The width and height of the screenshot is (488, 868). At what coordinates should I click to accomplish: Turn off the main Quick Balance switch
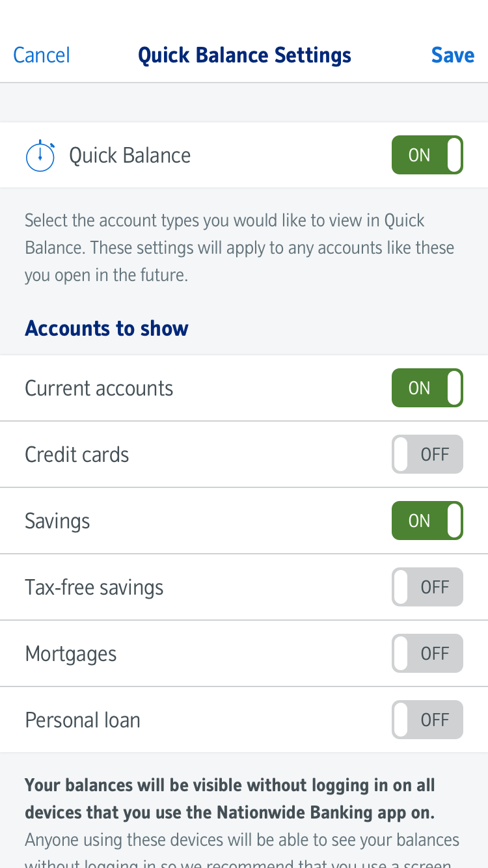coord(427,156)
